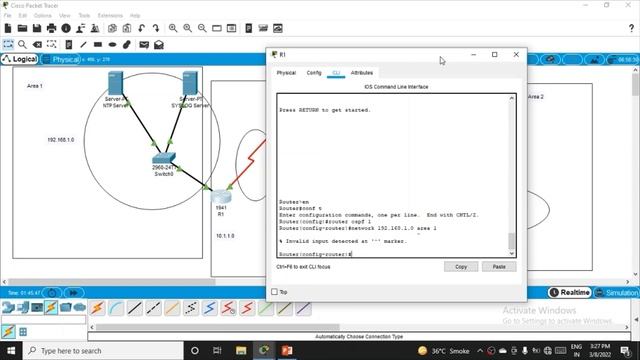Pick the Fiber orange cable

click(172, 308)
